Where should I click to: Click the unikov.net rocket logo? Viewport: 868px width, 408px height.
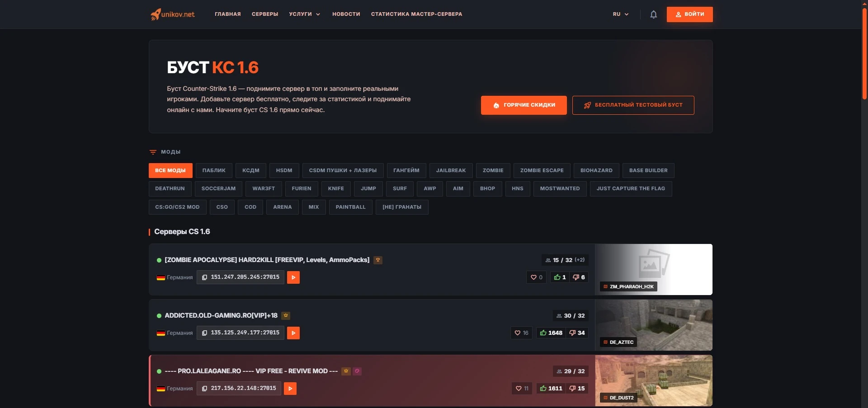point(172,14)
